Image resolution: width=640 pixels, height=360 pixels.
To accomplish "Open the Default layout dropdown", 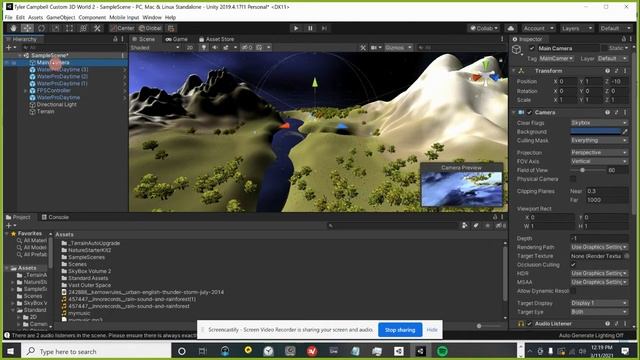I will click(615, 28).
